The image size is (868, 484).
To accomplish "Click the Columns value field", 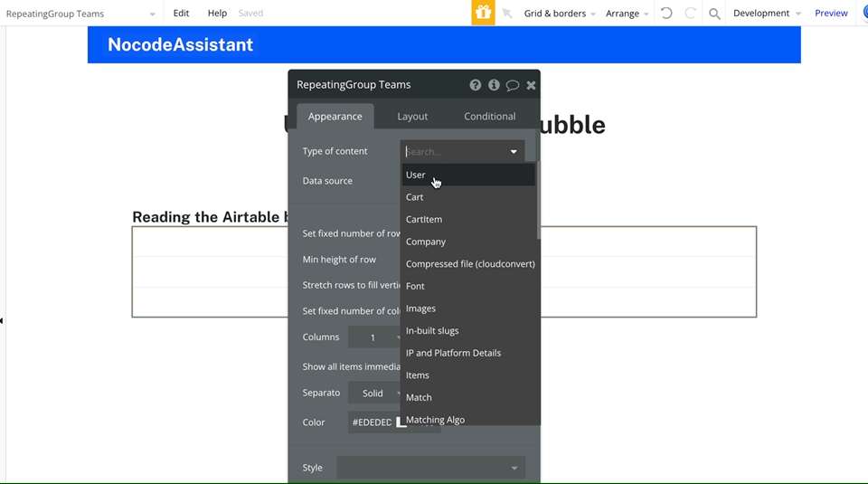I will click(373, 337).
